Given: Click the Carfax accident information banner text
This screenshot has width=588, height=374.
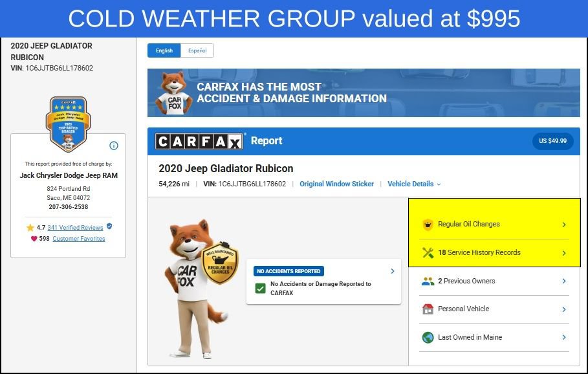Looking at the screenshot, I should pos(292,93).
